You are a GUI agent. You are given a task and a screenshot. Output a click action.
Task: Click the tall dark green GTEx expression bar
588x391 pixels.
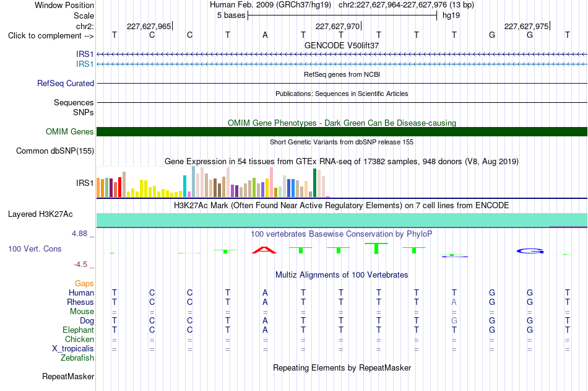[x=314, y=183]
